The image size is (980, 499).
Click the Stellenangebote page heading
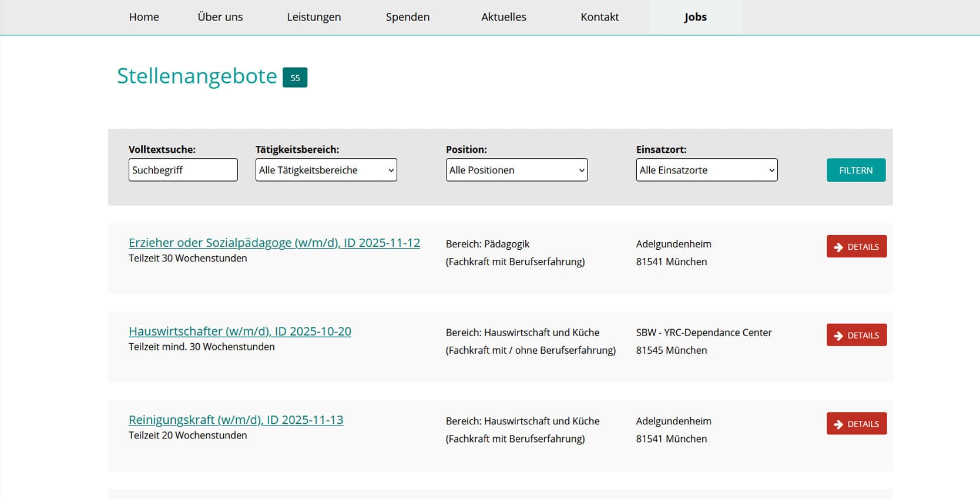(197, 76)
